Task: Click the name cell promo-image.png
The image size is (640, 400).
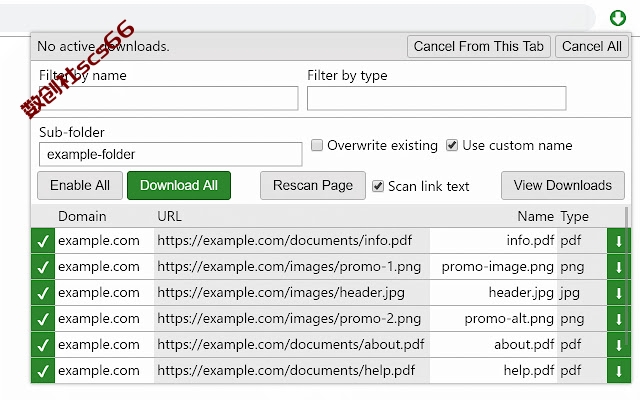Action: 498,267
